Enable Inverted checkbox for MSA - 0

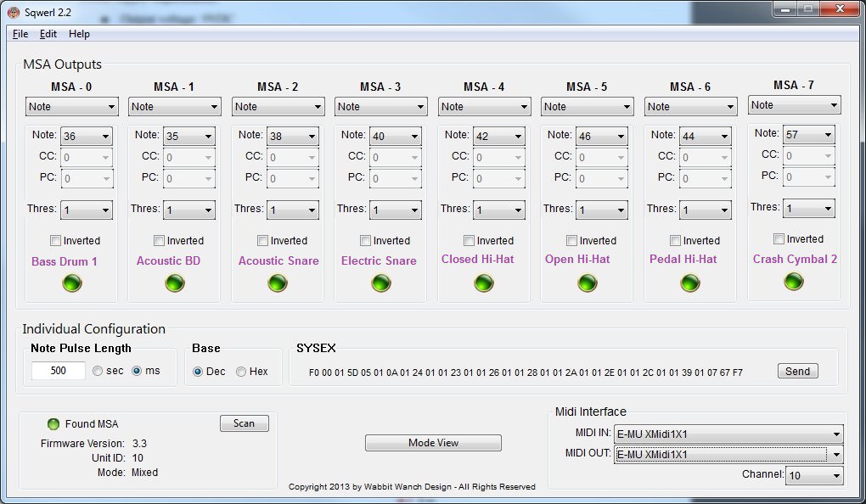56,241
